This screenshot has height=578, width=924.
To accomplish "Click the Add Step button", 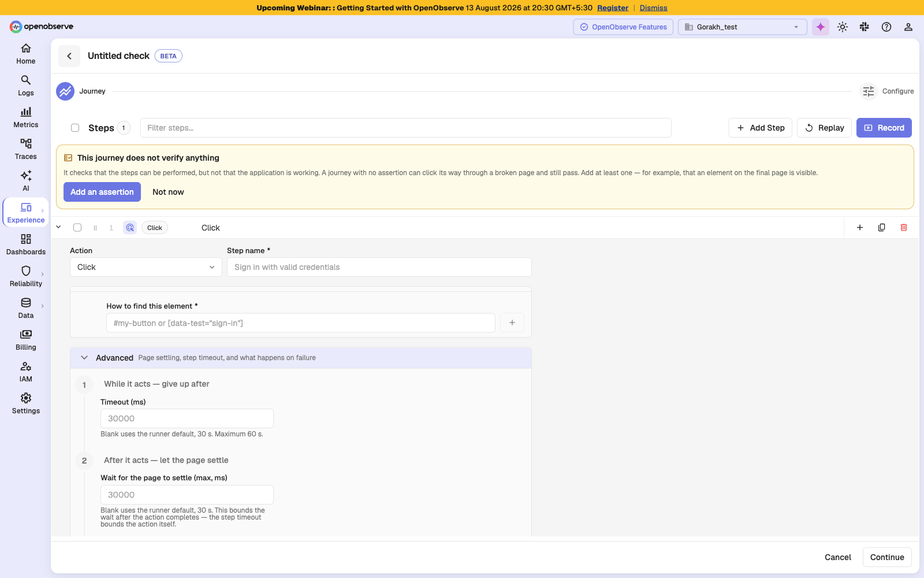I will point(761,128).
